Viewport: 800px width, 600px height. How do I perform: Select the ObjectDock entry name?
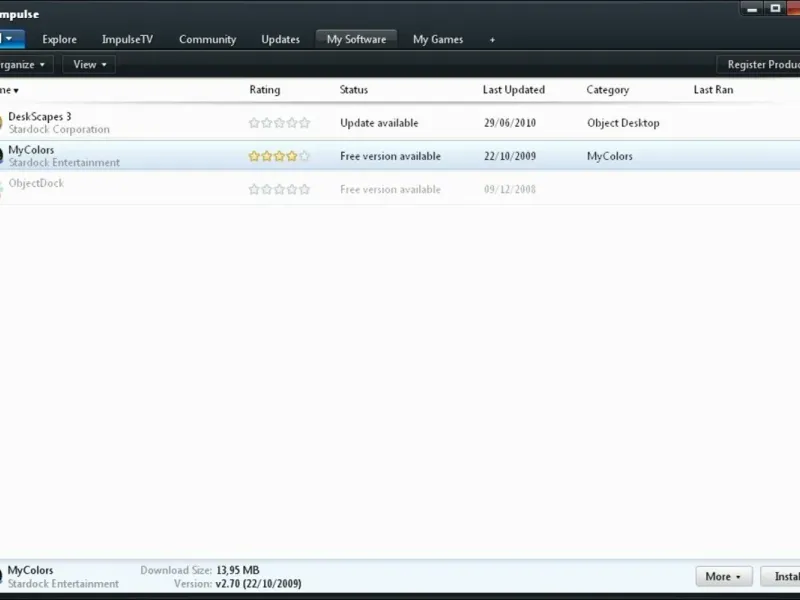[36, 183]
